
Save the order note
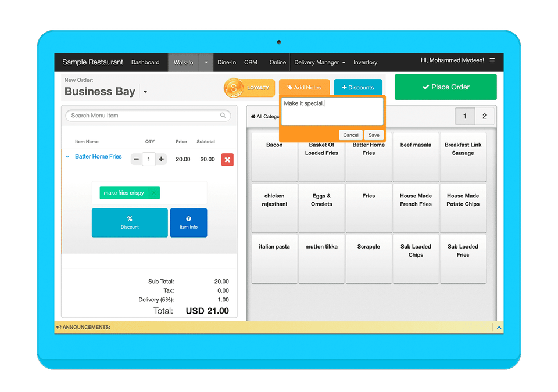374,135
